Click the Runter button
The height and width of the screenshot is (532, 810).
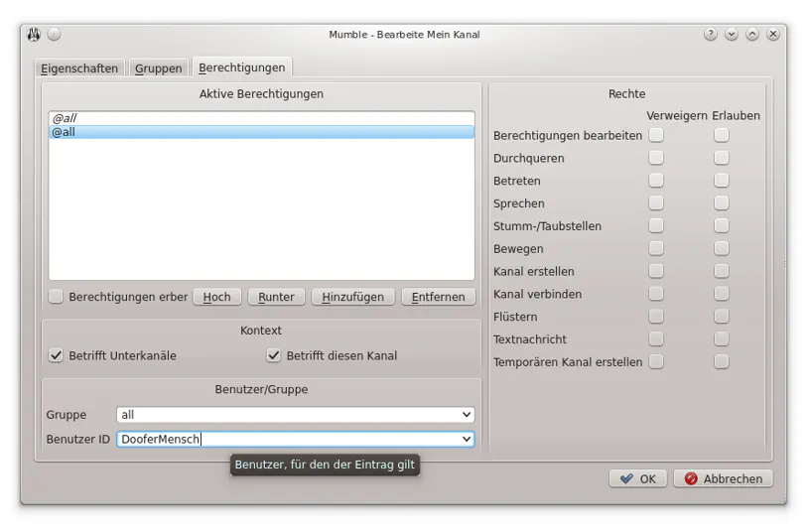[x=276, y=297]
